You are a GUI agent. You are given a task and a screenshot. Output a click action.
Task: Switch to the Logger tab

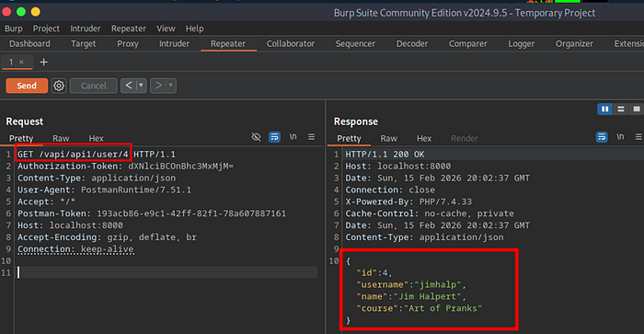click(x=522, y=43)
